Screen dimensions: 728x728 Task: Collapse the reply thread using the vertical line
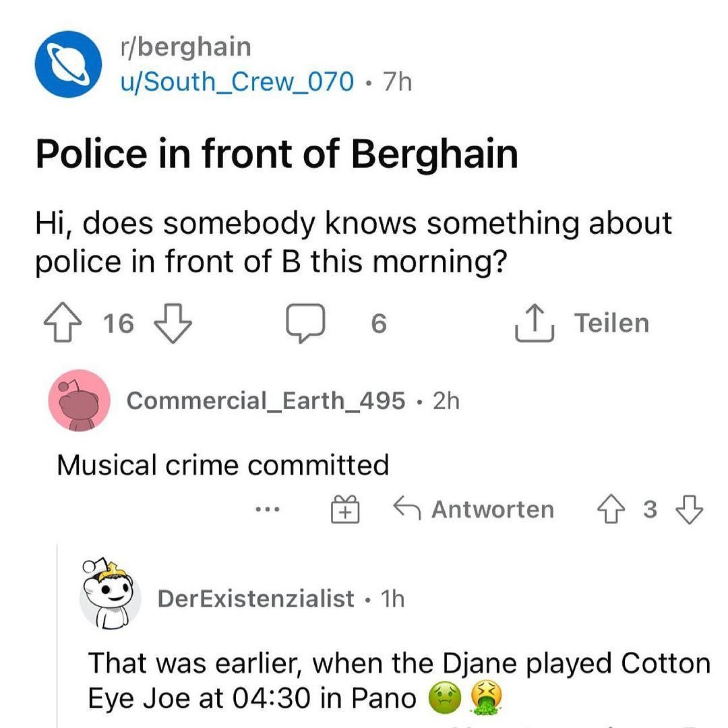click(58, 640)
